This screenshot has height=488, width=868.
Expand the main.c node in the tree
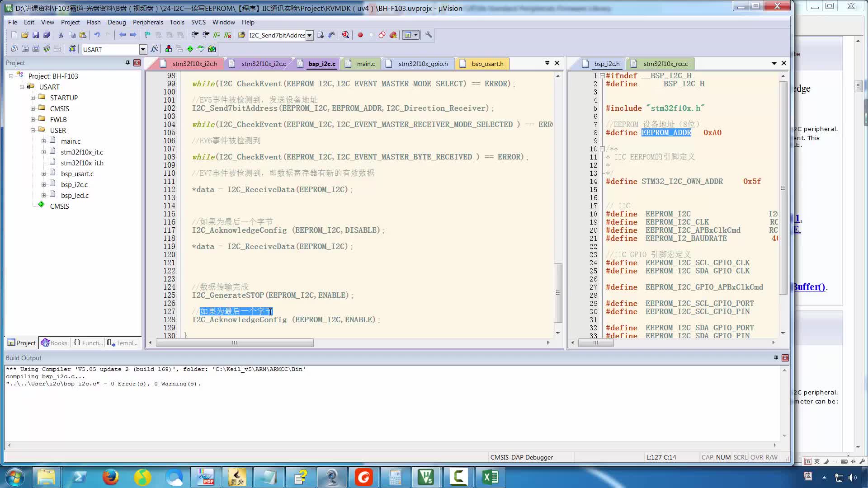43,141
